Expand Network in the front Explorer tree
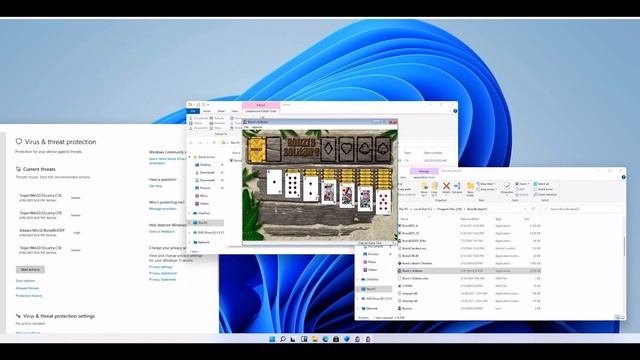Viewport: 640px width, 360px height. pyautogui.click(x=358, y=309)
